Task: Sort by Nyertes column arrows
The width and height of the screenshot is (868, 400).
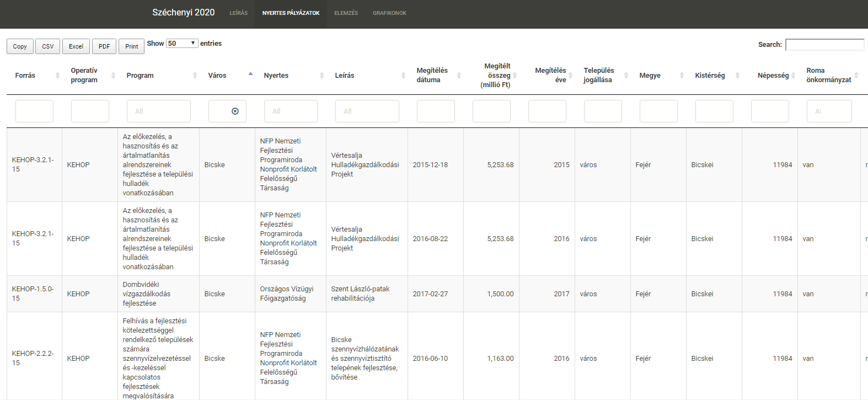Action: pos(322,76)
